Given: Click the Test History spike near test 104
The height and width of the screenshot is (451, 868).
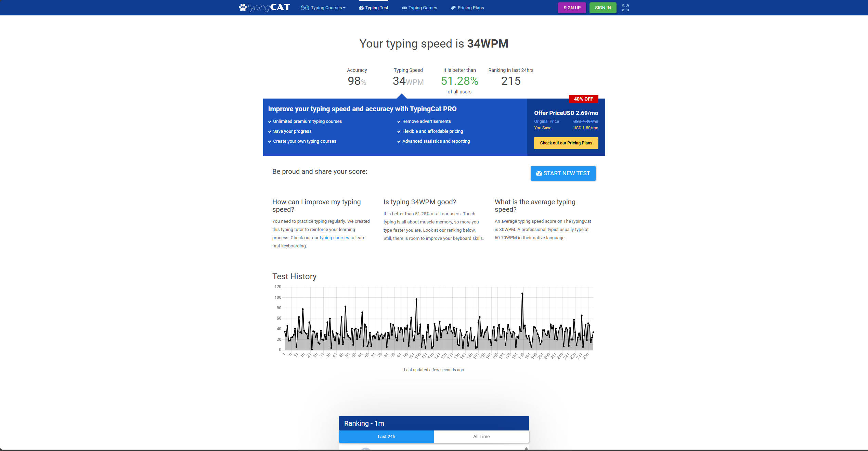Looking at the screenshot, I should [416, 299].
